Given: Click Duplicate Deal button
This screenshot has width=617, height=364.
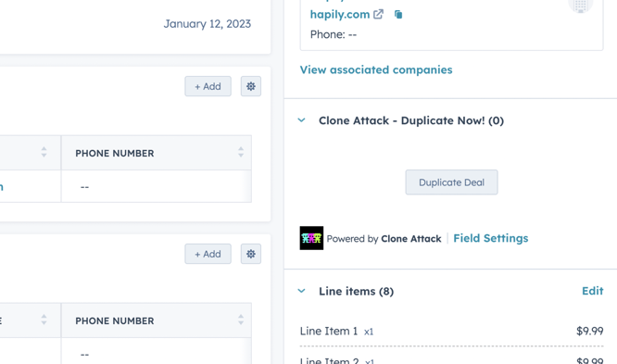Looking at the screenshot, I should pyautogui.click(x=451, y=182).
